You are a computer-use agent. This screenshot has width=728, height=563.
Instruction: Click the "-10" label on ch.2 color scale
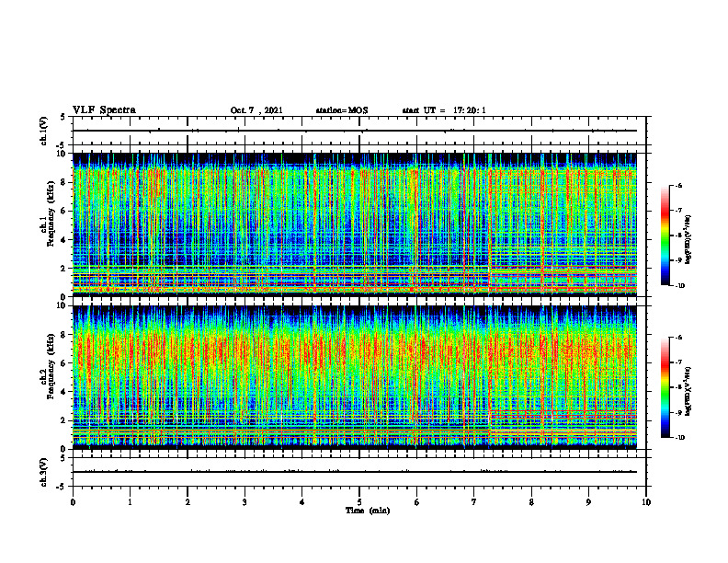[679, 438]
